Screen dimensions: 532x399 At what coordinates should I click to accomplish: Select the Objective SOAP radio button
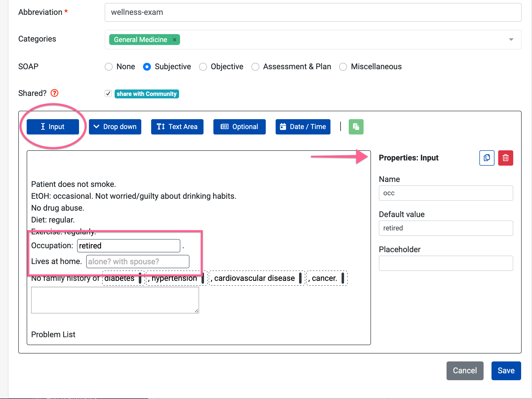(x=203, y=67)
